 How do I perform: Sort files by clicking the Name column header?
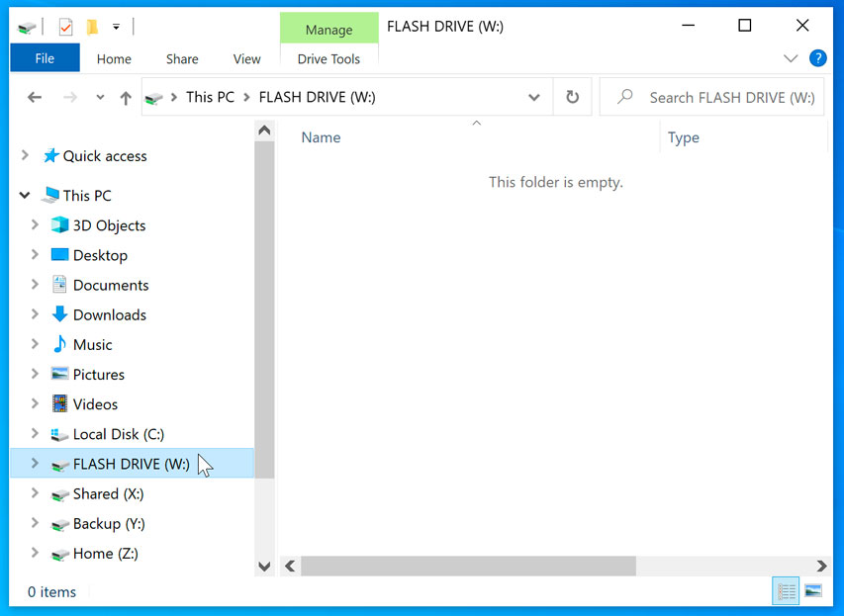[320, 136]
